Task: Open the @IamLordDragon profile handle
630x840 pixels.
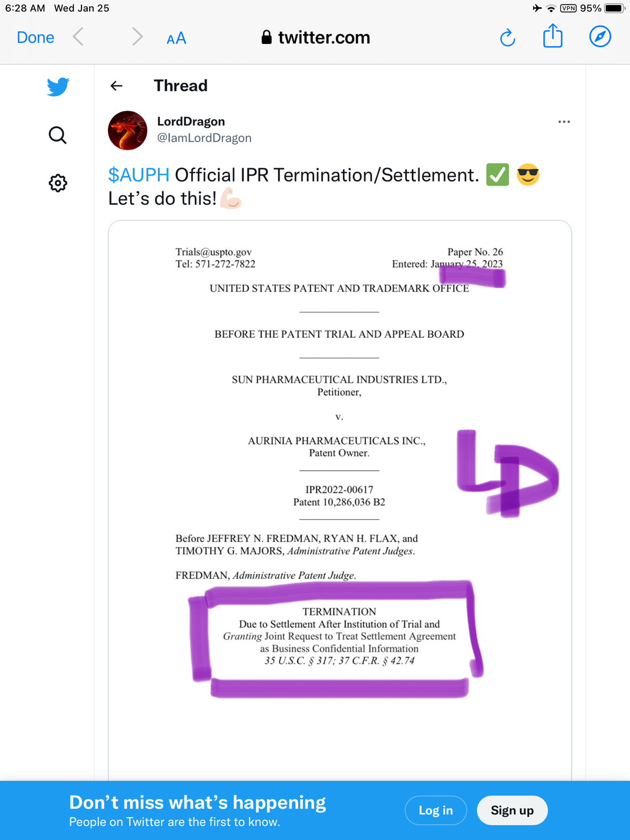Action: coord(204,138)
